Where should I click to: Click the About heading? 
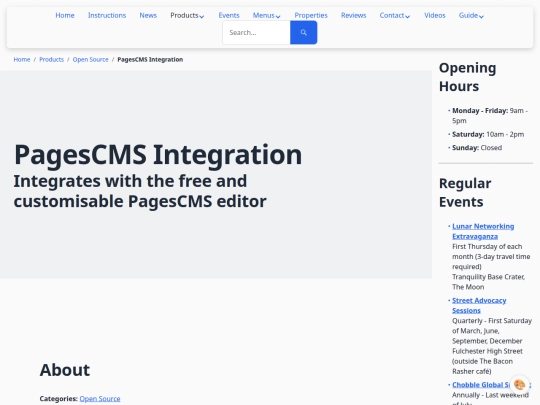(x=65, y=370)
